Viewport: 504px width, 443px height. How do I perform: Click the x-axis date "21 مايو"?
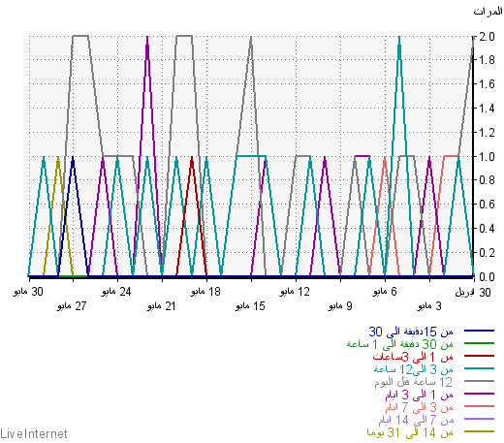point(161,306)
